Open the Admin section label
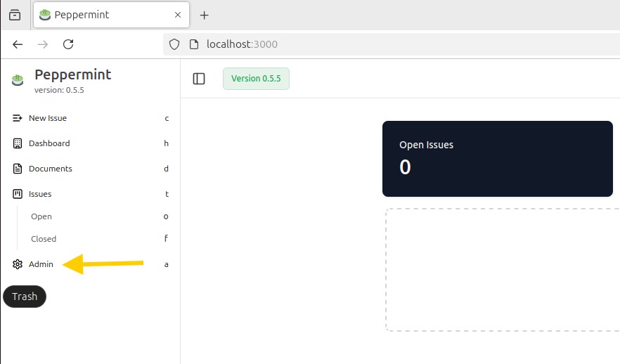 point(41,264)
